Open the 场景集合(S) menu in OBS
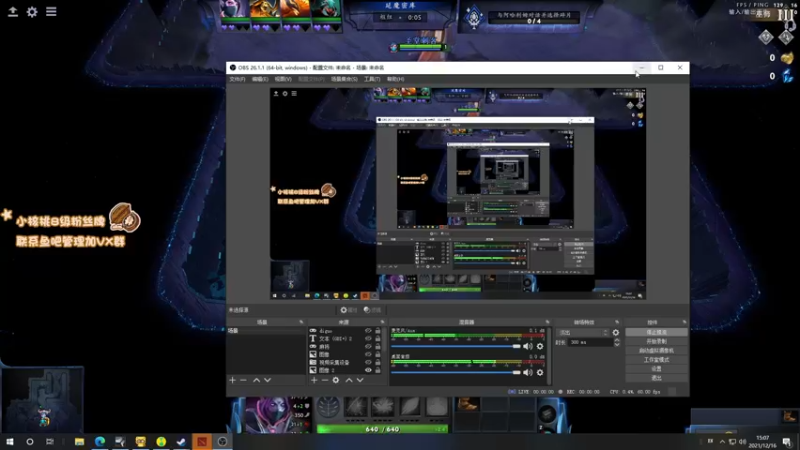This screenshot has height=450, width=800. coord(344,79)
